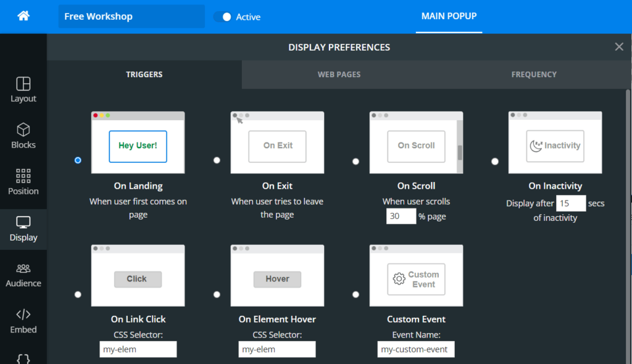
Task: Select the On Exit trigger
Action: tap(217, 160)
